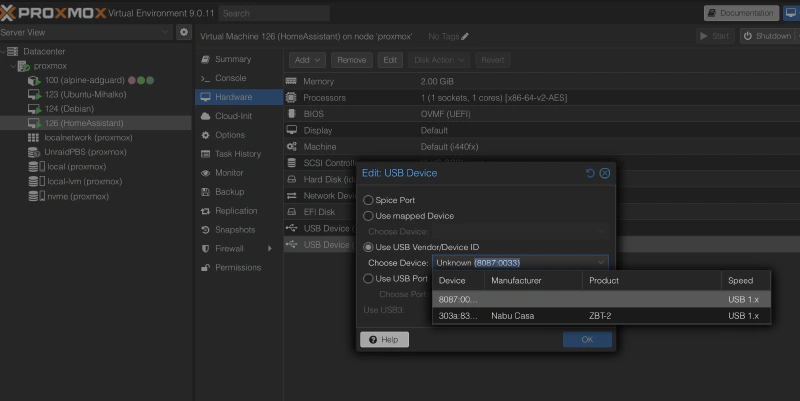Choose the Nabu Casa ZBT-2 device
The width and height of the screenshot is (800, 401).
(601, 316)
